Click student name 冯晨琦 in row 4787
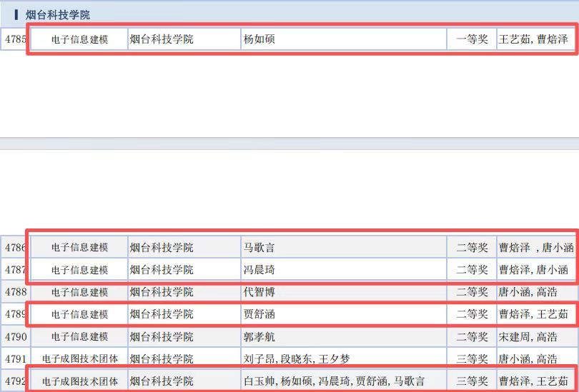The height and width of the screenshot is (392, 579). [x=259, y=270]
